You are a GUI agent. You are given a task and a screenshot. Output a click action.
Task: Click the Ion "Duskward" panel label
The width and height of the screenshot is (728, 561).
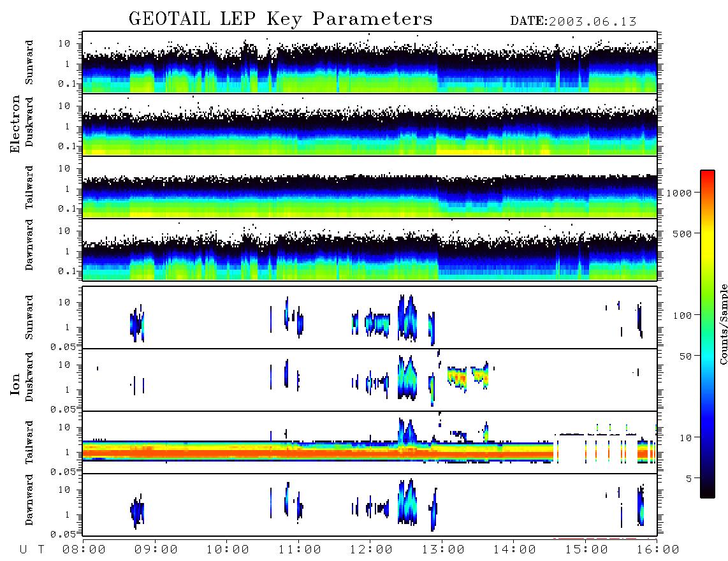29,377
